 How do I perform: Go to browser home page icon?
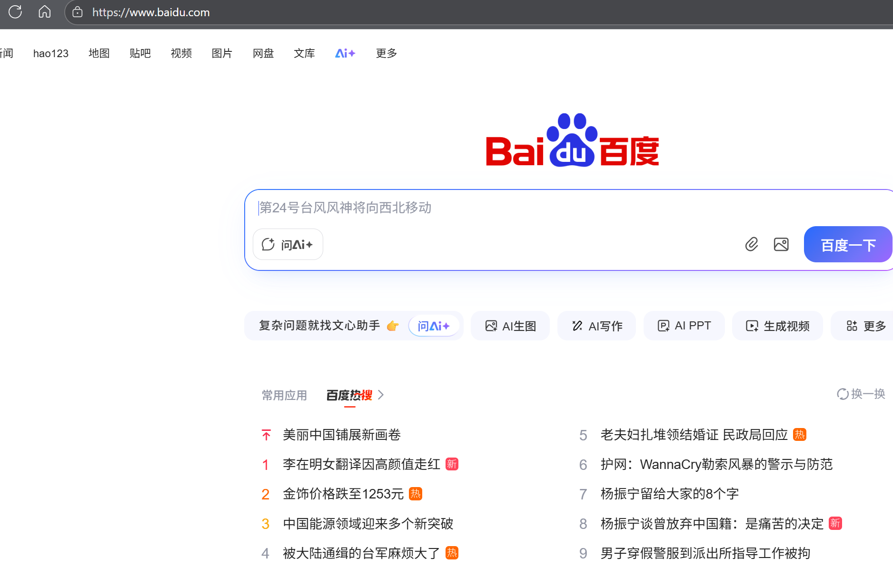pyautogui.click(x=45, y=12)
